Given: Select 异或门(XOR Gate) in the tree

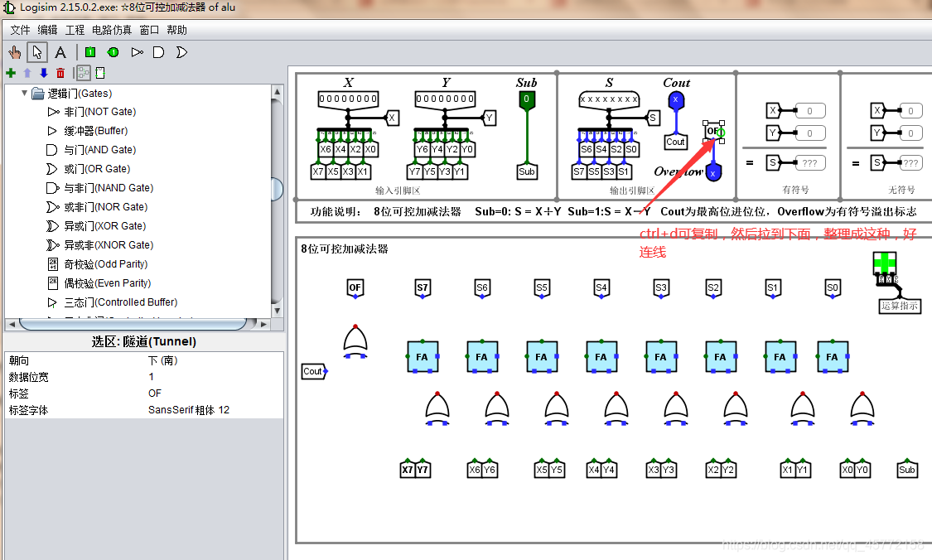Looking at the screenshot, I should click(x=104, y=226).
